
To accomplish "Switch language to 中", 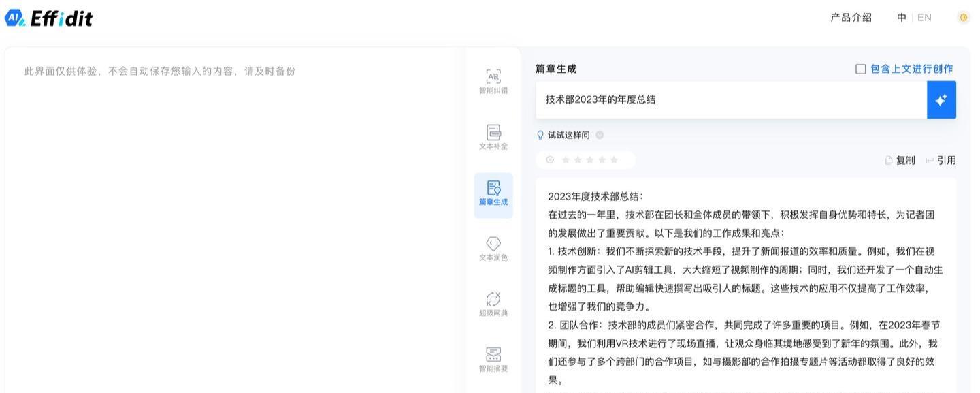I will pos(902,18).
